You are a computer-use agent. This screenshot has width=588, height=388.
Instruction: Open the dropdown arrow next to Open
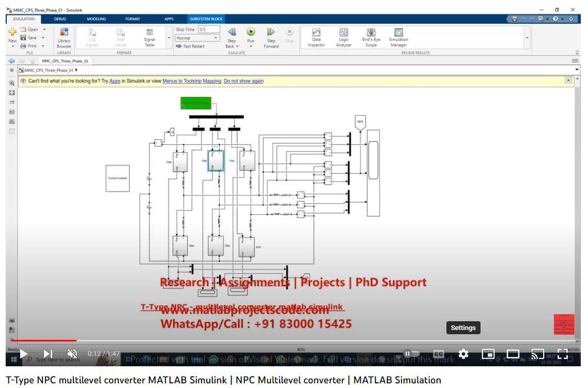44,29
